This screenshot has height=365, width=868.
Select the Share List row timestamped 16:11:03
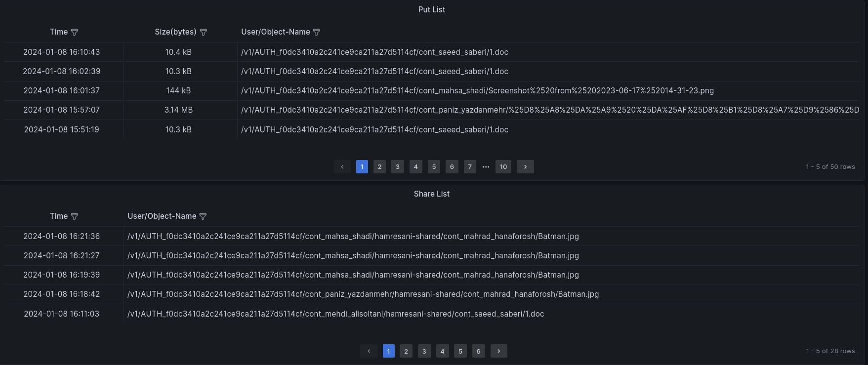tap(62, 314)
